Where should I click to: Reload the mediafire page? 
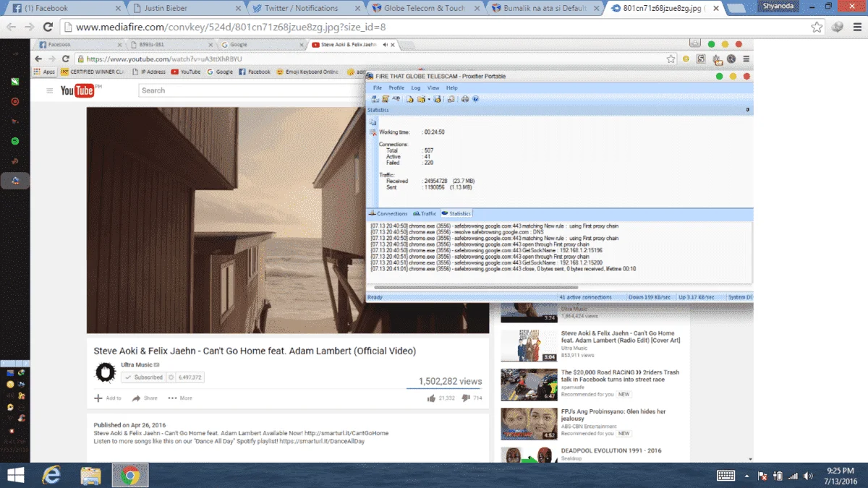pyautogui.click(x=48, y=27)
